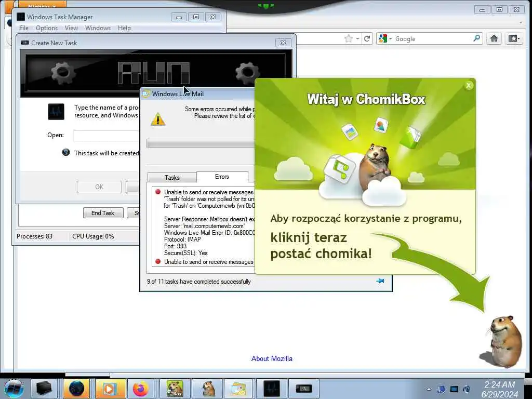This screenshot has height=399, width=532.
Task: Click the Open input field
Action: point(106,136)
